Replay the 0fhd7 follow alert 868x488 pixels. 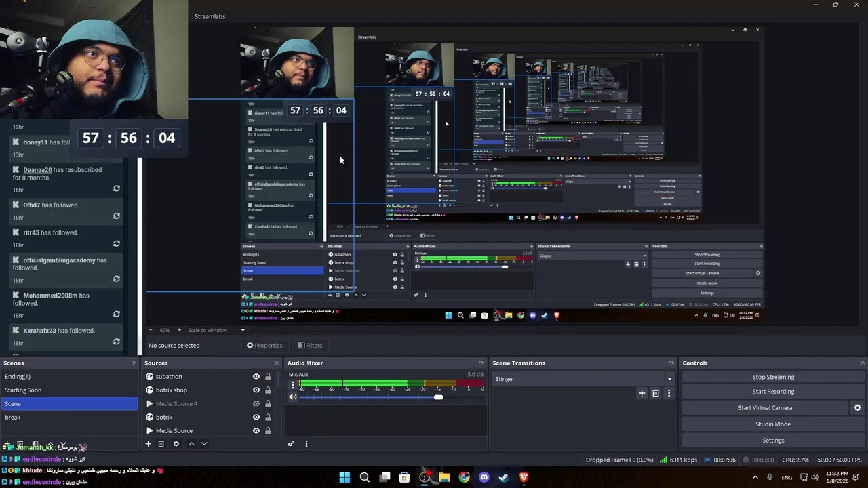click(x=117, y=216)
